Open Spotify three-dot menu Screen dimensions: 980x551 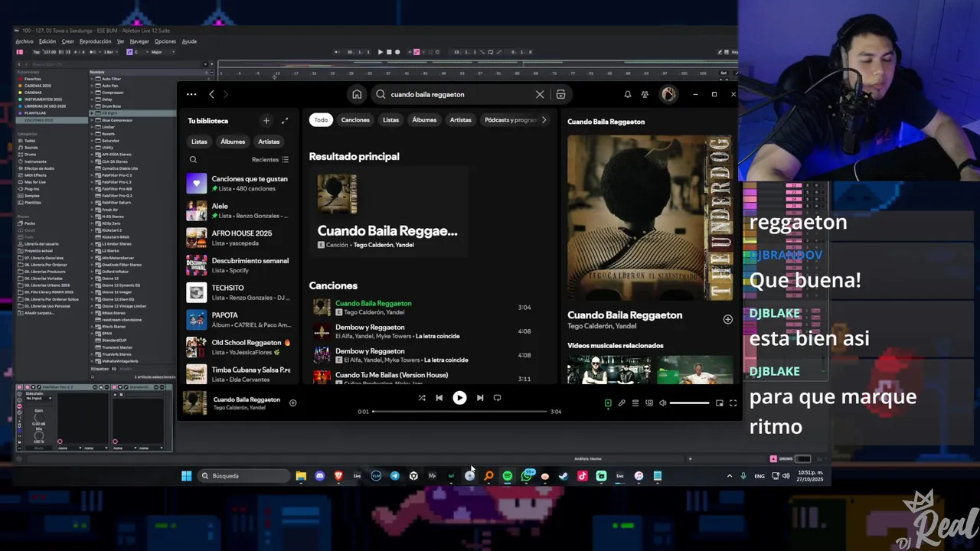191,94
